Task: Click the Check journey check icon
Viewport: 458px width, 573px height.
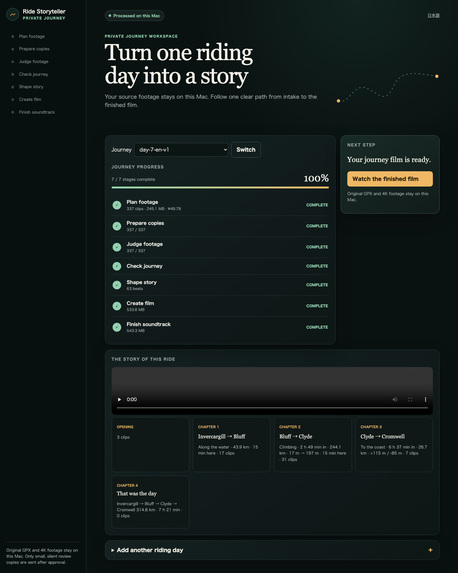Action: click(117, 266)
